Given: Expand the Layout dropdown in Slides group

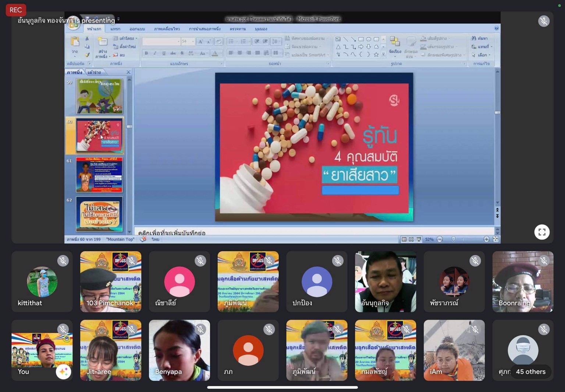Looking at the screenshot, I should tap(136, 38).
